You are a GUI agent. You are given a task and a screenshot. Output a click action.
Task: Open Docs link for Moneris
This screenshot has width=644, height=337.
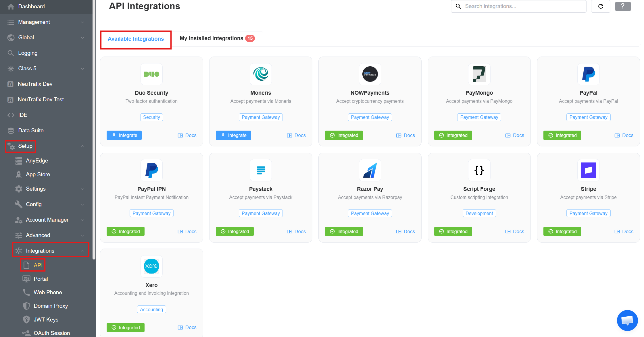(296, 135)
